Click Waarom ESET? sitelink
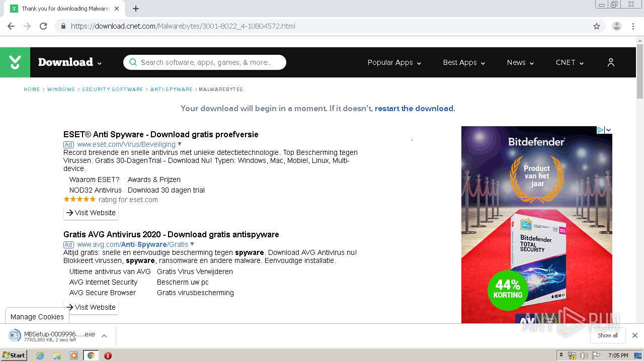 pos(95,179)
